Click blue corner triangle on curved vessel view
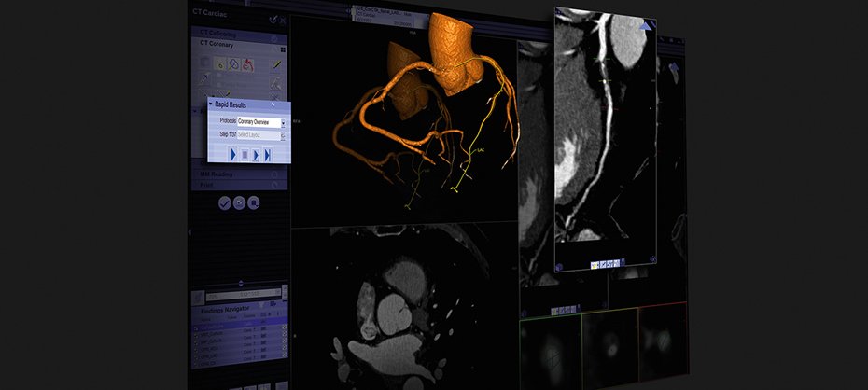Viewport: 868px width, 390px height. (646, 27)
